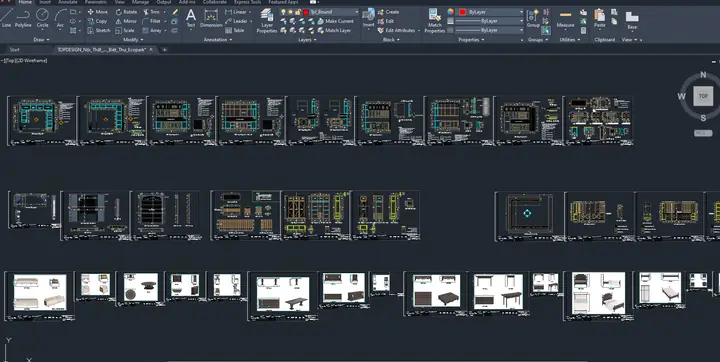Open the Start file tab
Image resolution: width=720 pixels, height=362 pixels.
pyautogui.click(x=15, y=50)
